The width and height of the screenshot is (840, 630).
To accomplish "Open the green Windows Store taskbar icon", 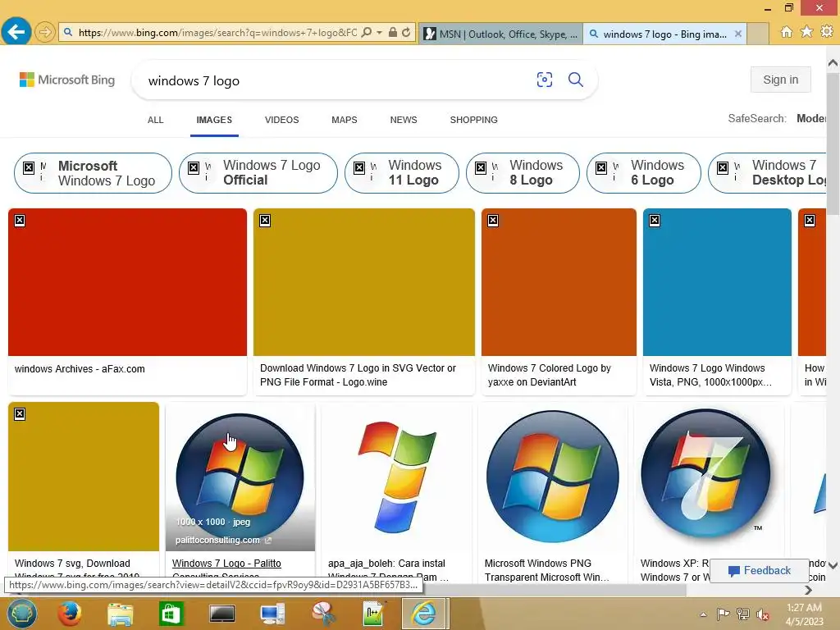I will [171, 614].
